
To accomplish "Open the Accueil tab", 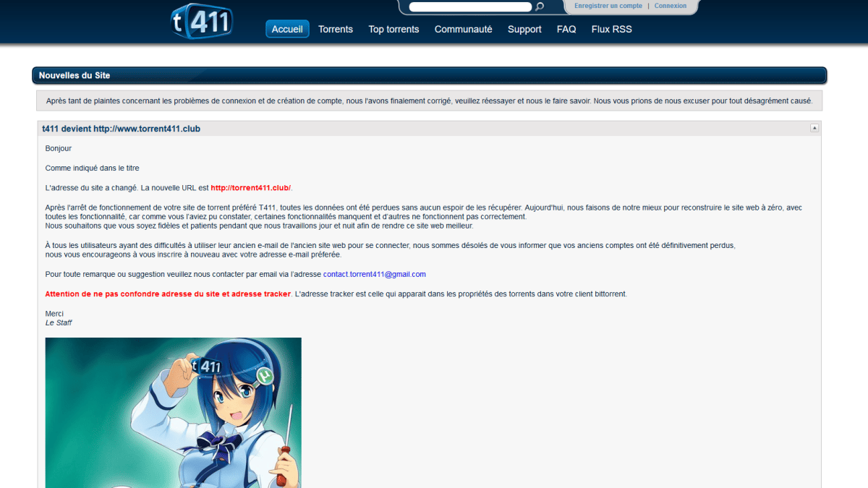I will coord(288,29).
